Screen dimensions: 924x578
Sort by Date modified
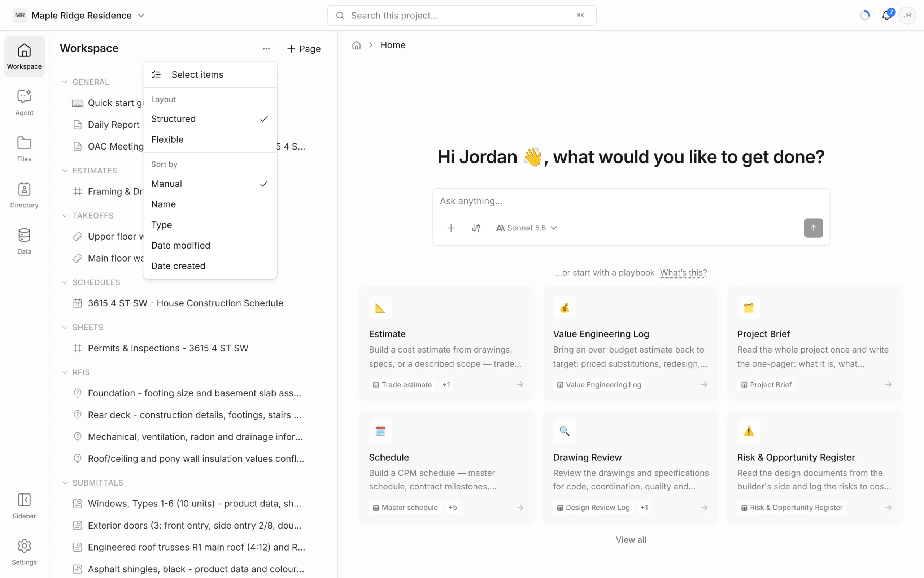point(210,245)
